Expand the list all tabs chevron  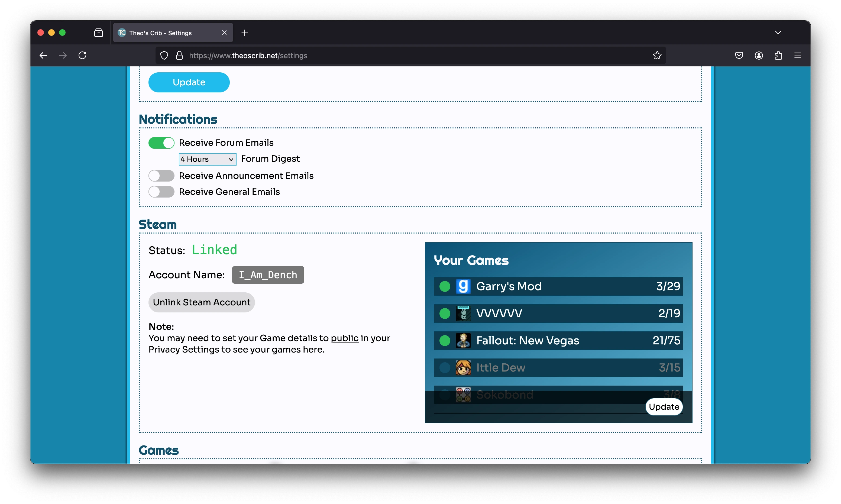(778, 33)
